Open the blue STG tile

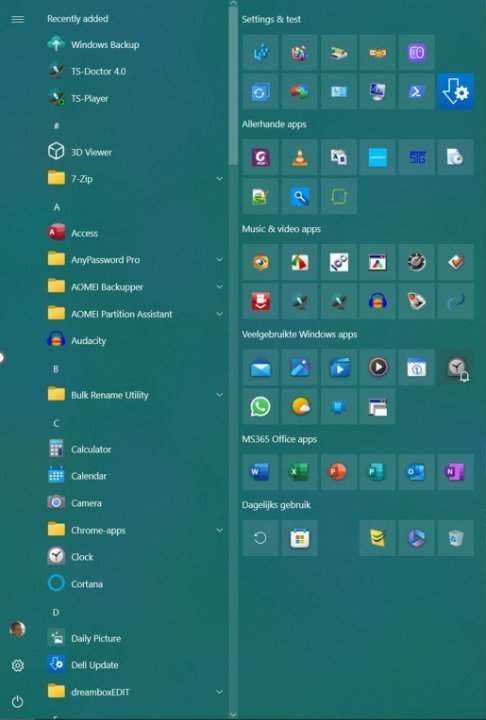[x=417, y=157]
